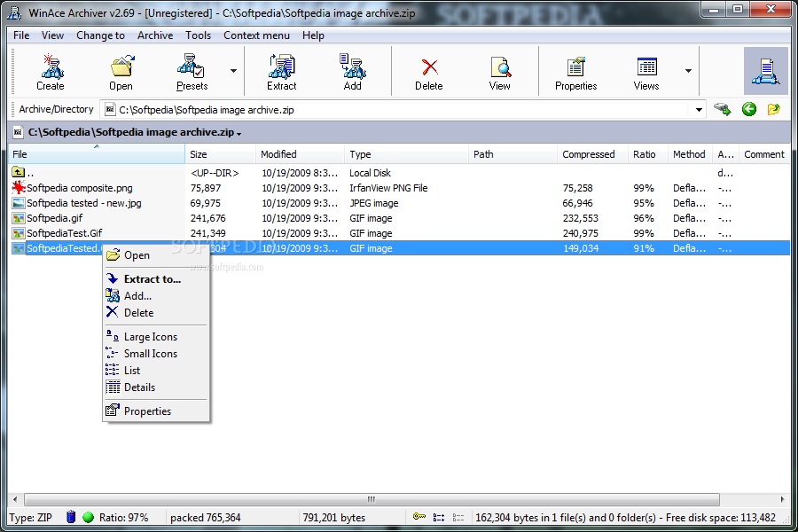Screen dimensions: 798x532
Task: Sort by the Modified column header
Action: [x=300, y=154]
